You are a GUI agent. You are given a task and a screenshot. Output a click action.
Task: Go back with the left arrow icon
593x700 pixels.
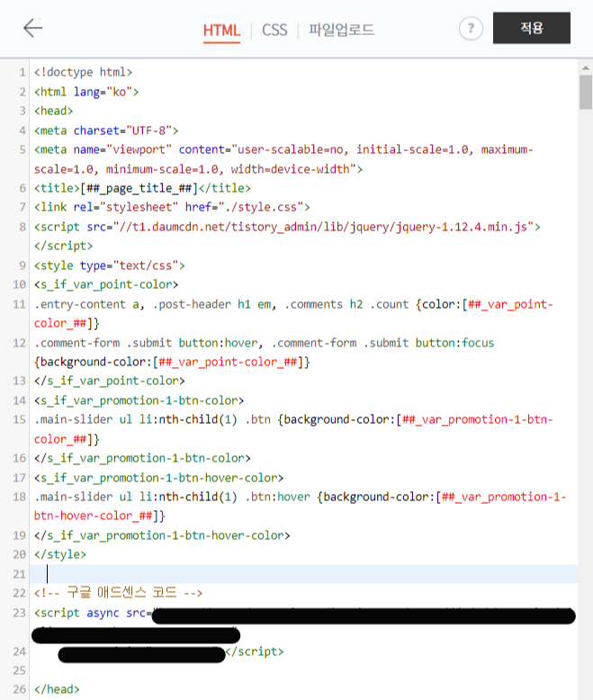click(32, 28)
